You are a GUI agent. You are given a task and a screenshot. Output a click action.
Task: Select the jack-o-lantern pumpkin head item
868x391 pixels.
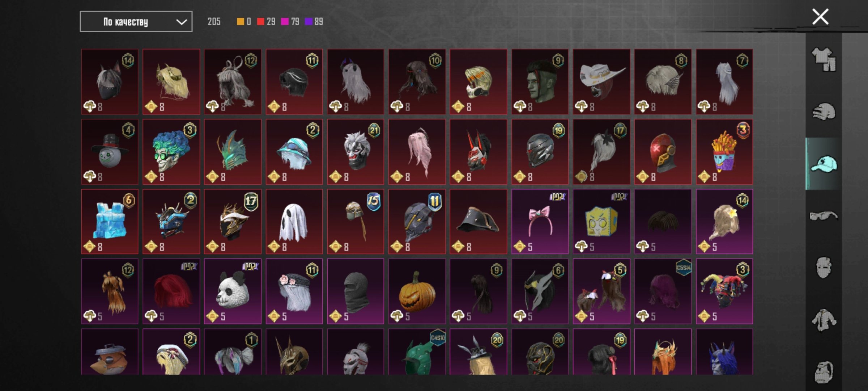[x=417, y=291]
